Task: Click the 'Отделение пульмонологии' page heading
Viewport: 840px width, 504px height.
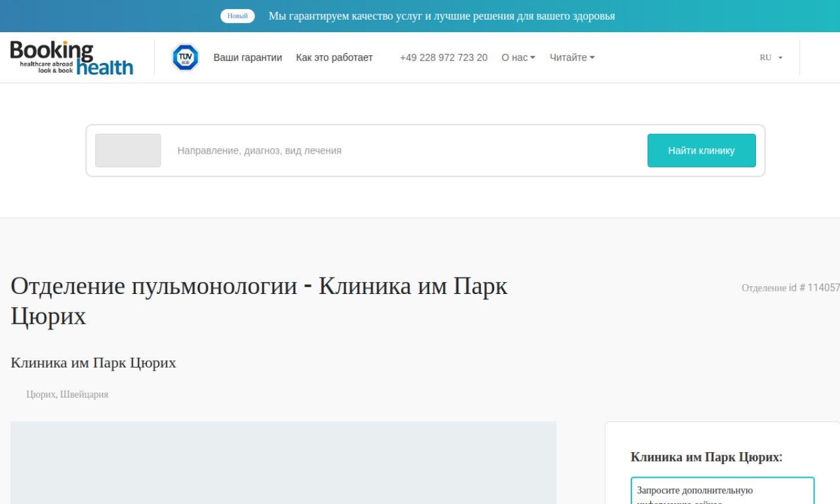Action: coord(259,301)
